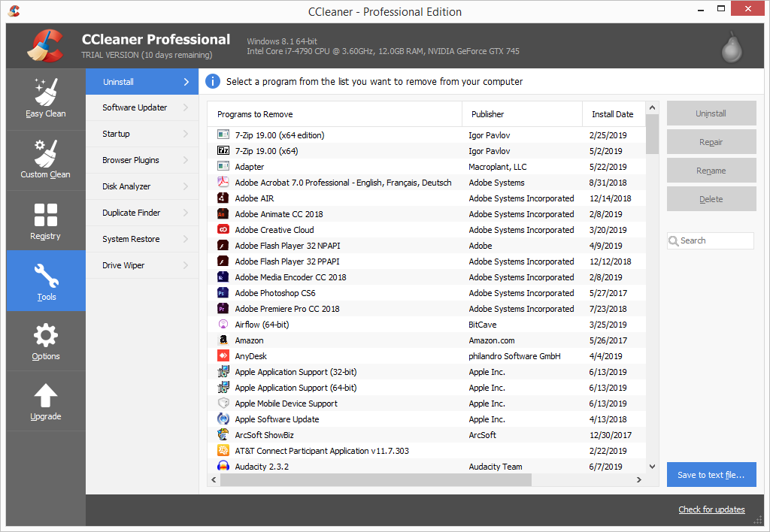Open Custom Clean from the sidebar
Viewport: 770px width, 532px height.
[45, 159]
